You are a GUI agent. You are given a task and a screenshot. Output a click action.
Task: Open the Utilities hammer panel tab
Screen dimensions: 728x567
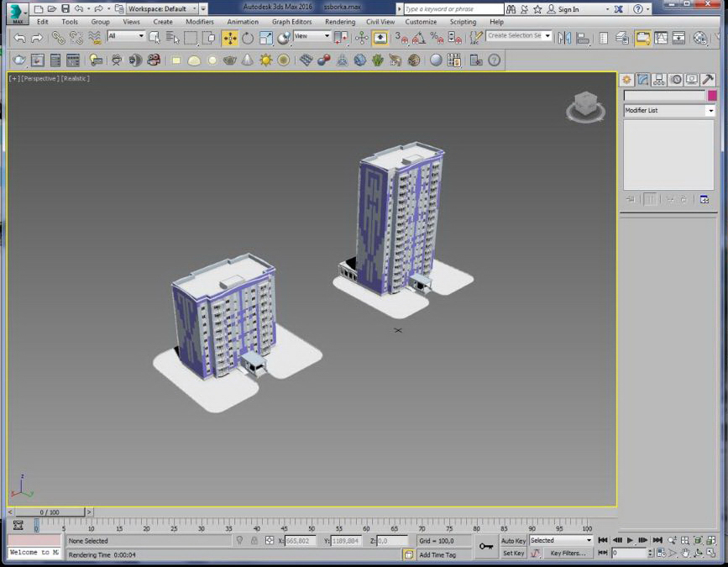(708, 80)
